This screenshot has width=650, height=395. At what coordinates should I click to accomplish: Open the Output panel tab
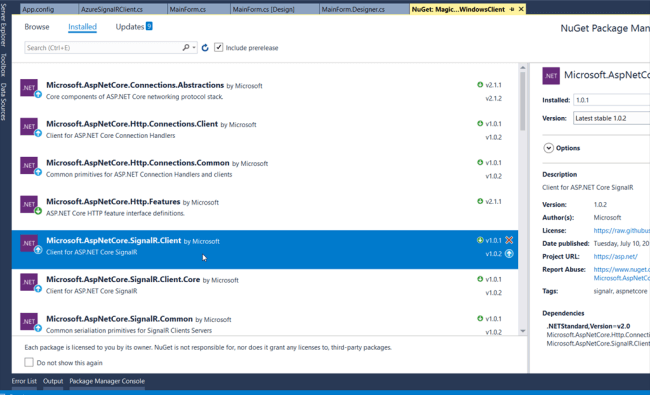coord(53,381)
